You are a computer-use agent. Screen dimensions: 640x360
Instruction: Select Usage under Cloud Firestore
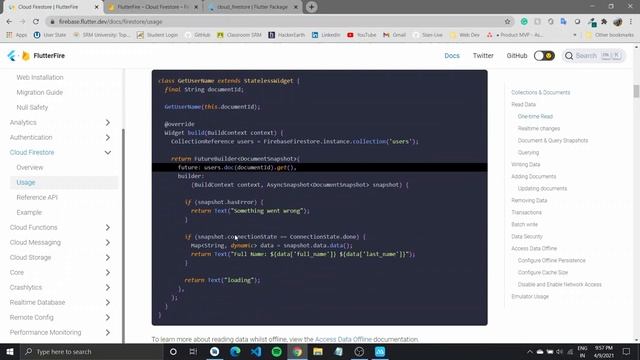pyautogui.click(x=26, y=182)
